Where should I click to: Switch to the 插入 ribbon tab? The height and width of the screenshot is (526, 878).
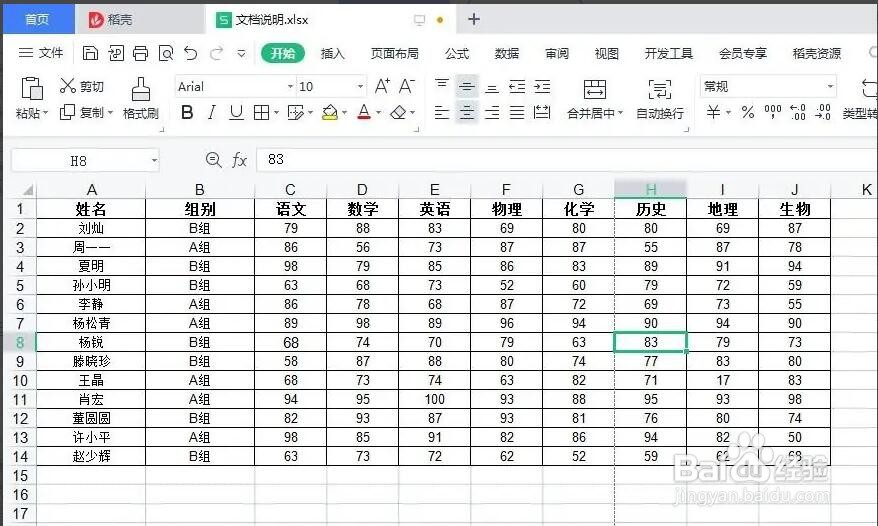332,53
